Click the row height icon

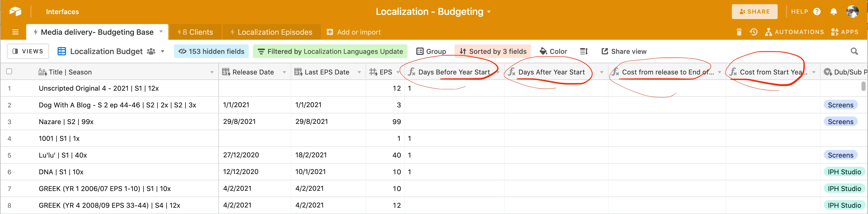(x=584, y=51)
